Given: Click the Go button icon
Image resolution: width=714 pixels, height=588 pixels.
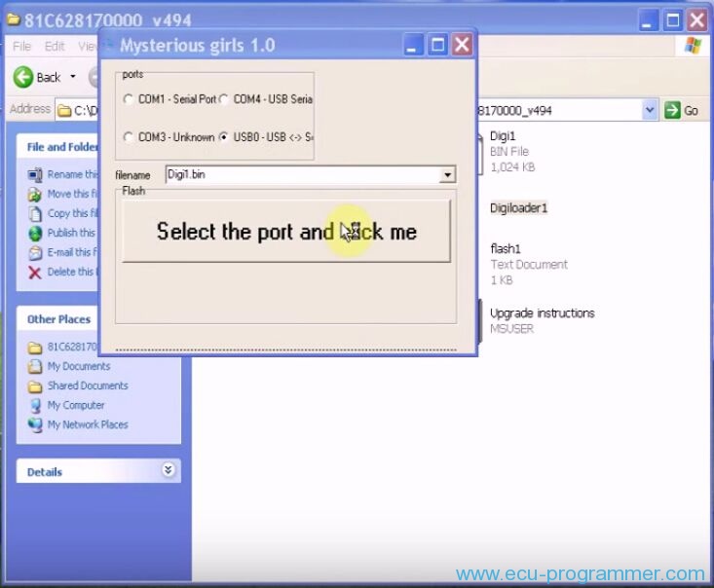Looking at the screenshot, I should pos(672,111).
